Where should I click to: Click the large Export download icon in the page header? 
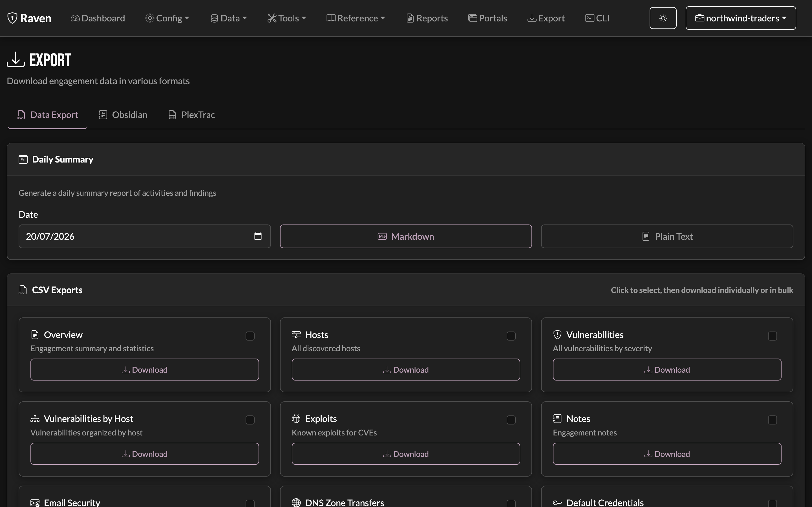pos(16,60)
